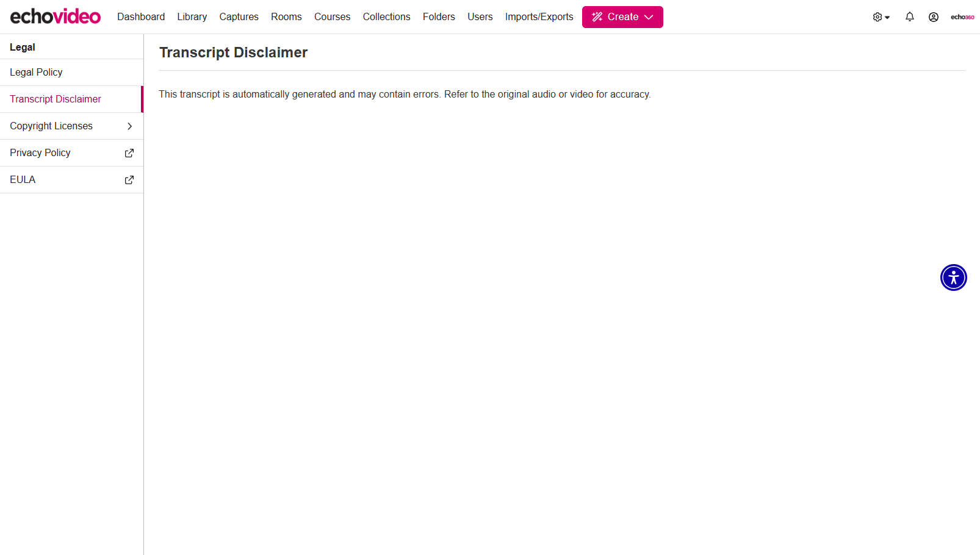This screenshot has width=980, height=555.
Task: Select Transcript Disclaimer in the sidebar
Action: pyautogui.click(x=71, y=99)
